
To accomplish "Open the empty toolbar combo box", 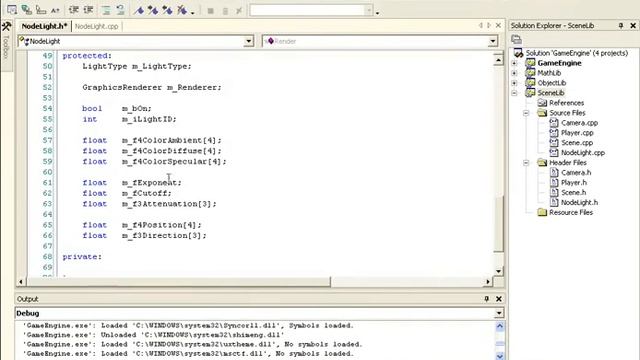I will [369, 10].
